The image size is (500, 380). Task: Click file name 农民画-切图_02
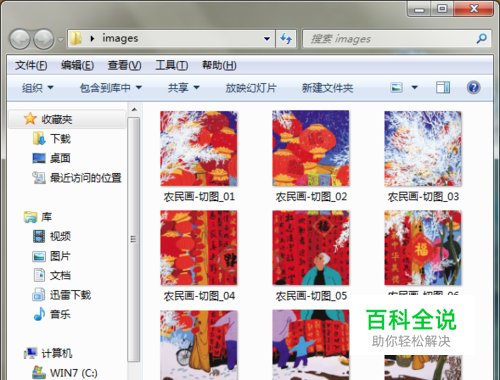coord(311,197)
